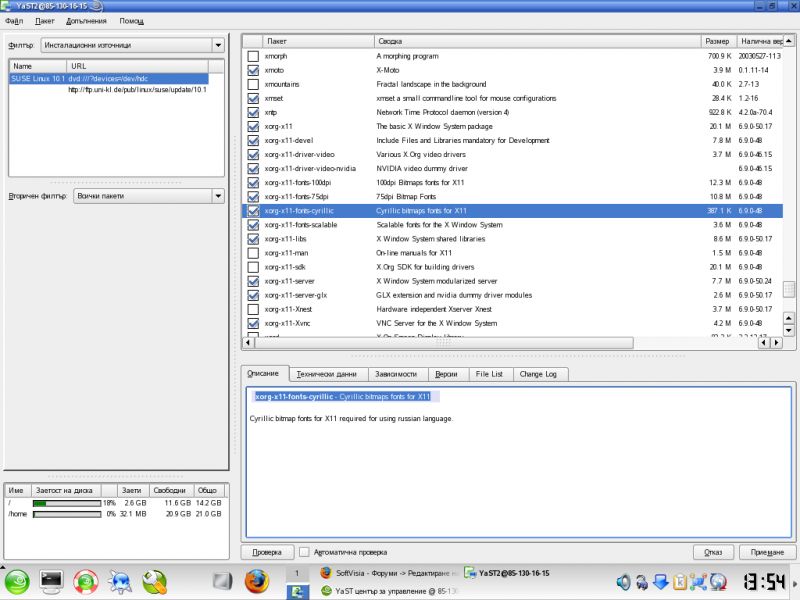Select the xorg-x11-fonts-scalable package row

tap(512, 225)
